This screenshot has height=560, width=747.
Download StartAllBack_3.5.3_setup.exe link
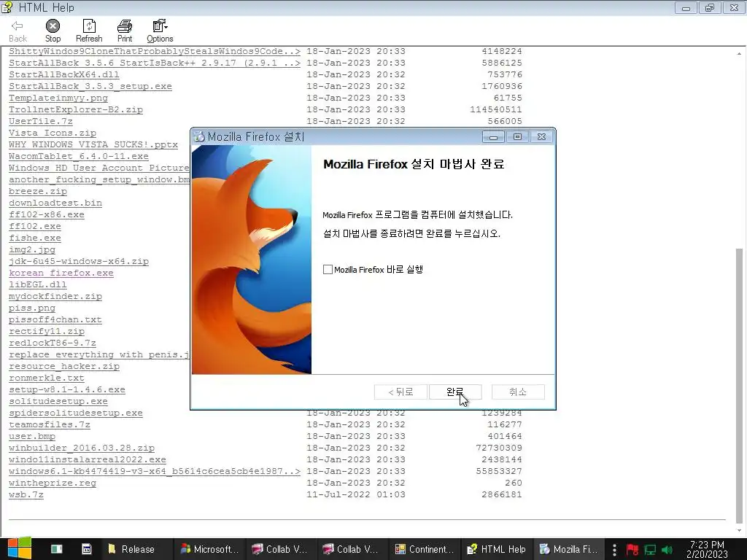(90, 86)
